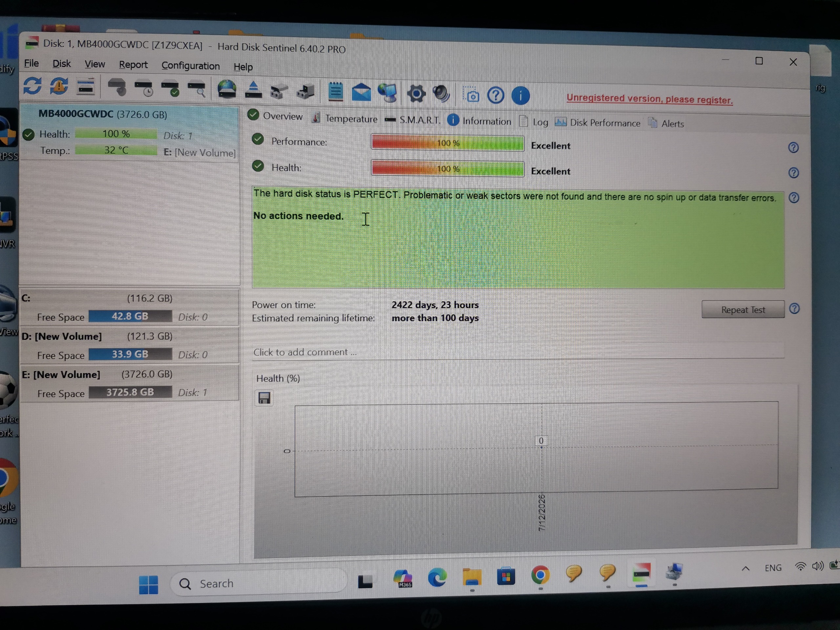Select the MB4000GCWDC disk in left panel
840x630 pixels.
pyautogui.click(x=129, y=133)
